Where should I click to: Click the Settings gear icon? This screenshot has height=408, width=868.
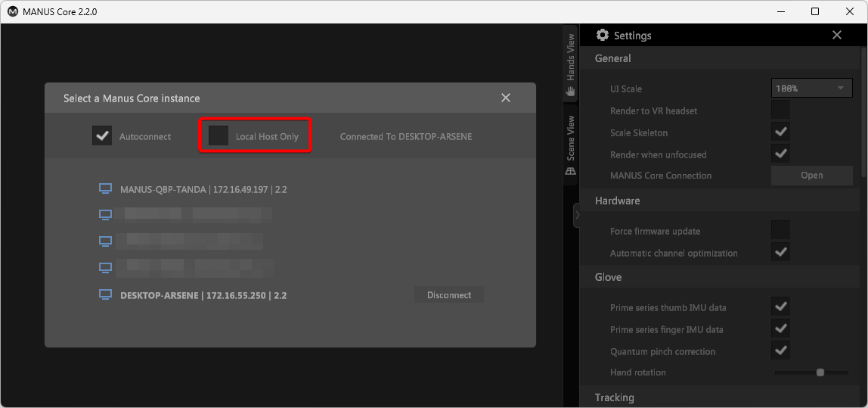coord(603,36)
